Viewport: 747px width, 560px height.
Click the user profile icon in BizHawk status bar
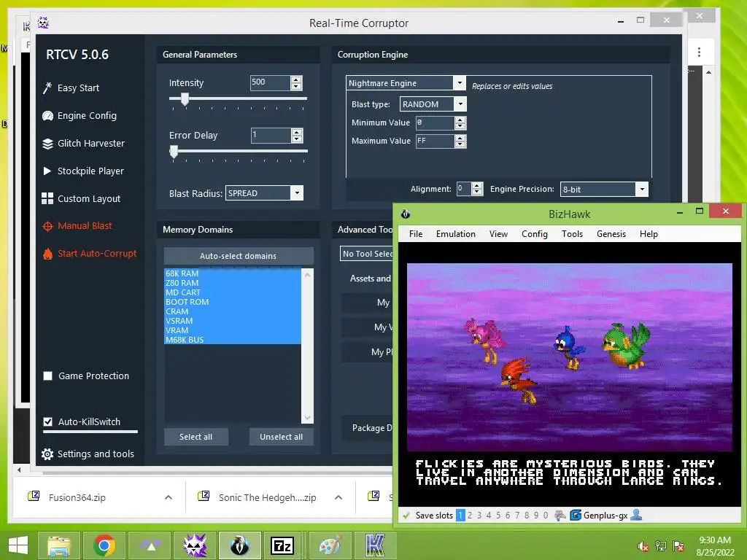[636, 515]
